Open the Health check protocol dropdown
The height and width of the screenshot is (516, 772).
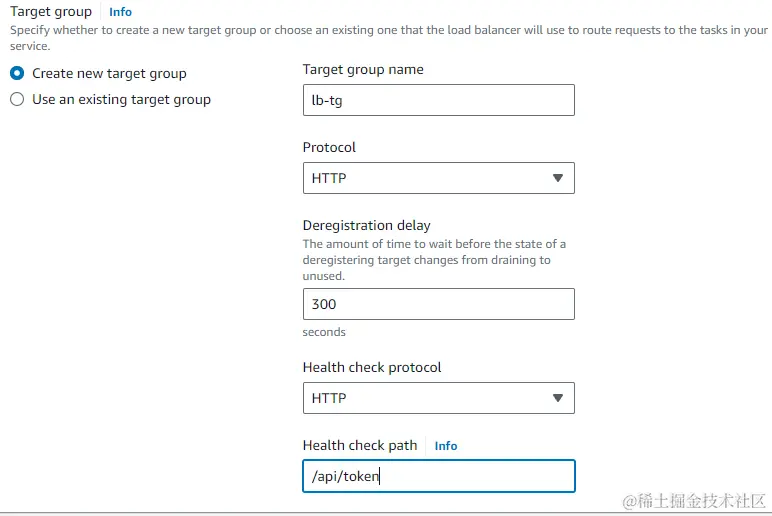pos(439,398)
